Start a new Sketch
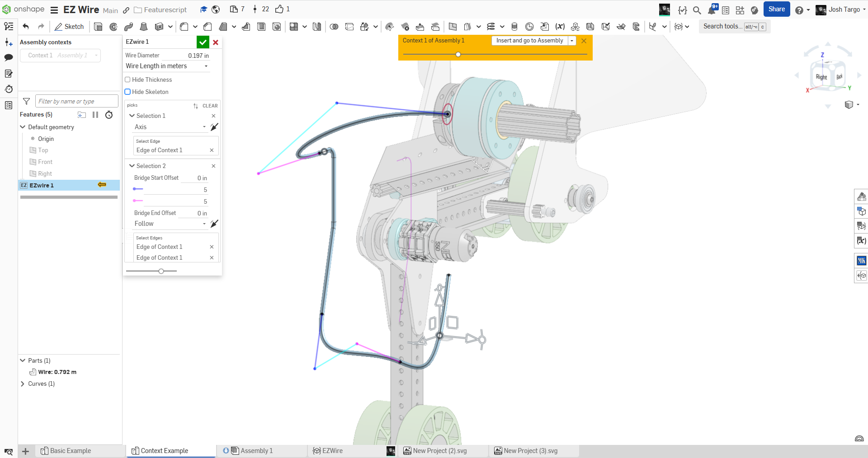 [69, 27]
